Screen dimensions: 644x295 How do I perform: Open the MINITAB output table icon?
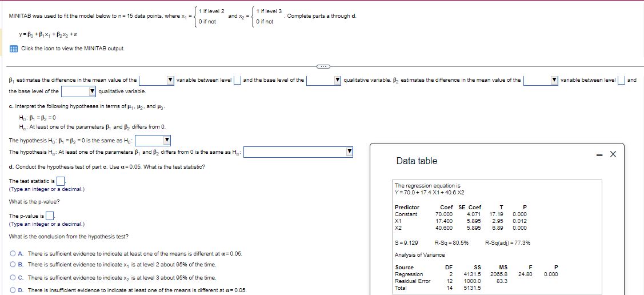pos(13,49)
